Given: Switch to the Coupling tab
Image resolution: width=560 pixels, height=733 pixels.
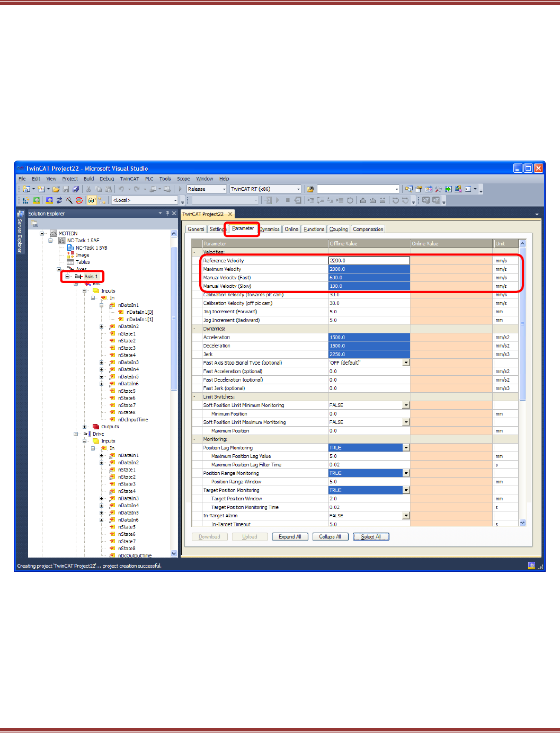Looking at the screenshot, I should pos(339,229).
